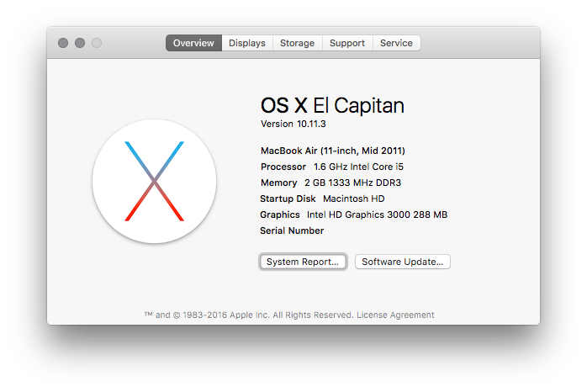Screen dimensions: 587x392
Task: Check for Software Update
Action: [403, 262]
